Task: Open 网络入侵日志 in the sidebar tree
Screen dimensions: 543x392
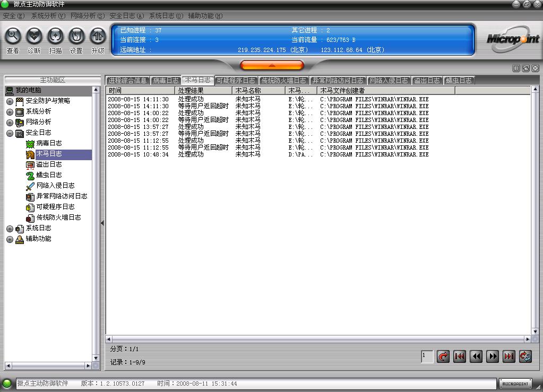Action: [x=55, y=186]
